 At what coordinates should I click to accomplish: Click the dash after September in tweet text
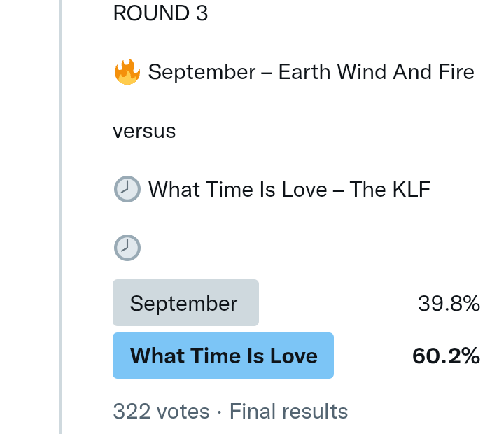pyautogui.click(x=267, y=73)
